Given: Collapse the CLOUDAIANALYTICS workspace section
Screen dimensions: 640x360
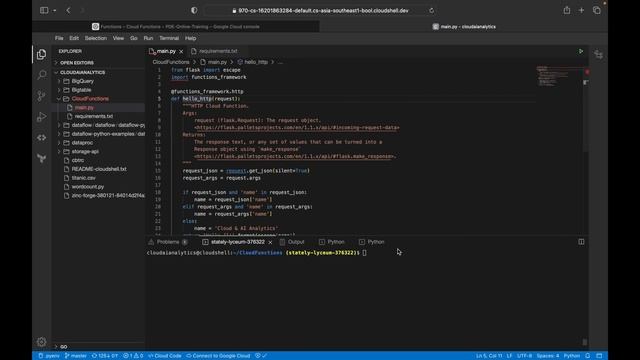Looking at the screenshot, I should (82, 72).
